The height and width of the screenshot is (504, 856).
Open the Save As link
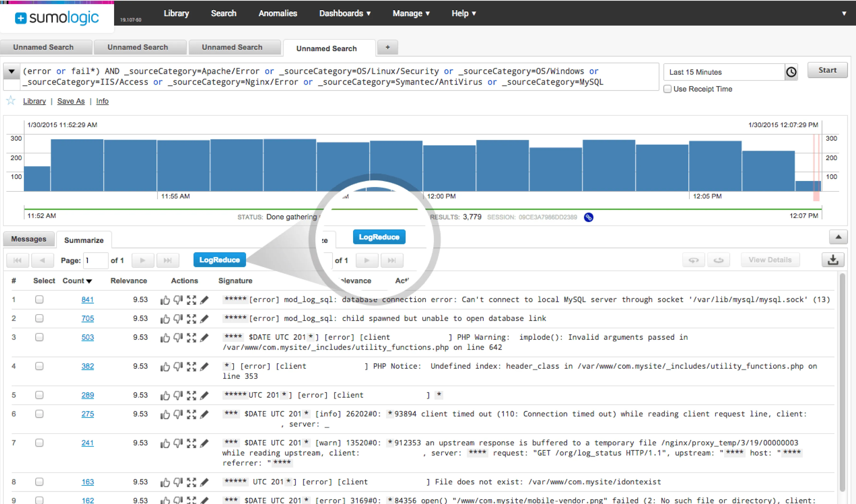tap(71, 101)
